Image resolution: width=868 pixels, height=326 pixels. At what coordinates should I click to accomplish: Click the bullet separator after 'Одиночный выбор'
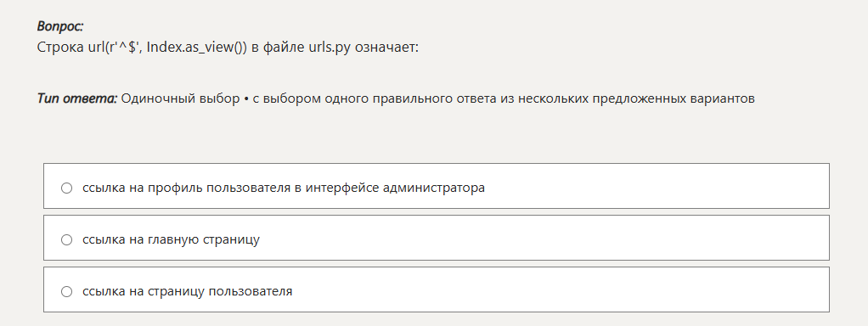pyautogui.click(x=245, y=99)
